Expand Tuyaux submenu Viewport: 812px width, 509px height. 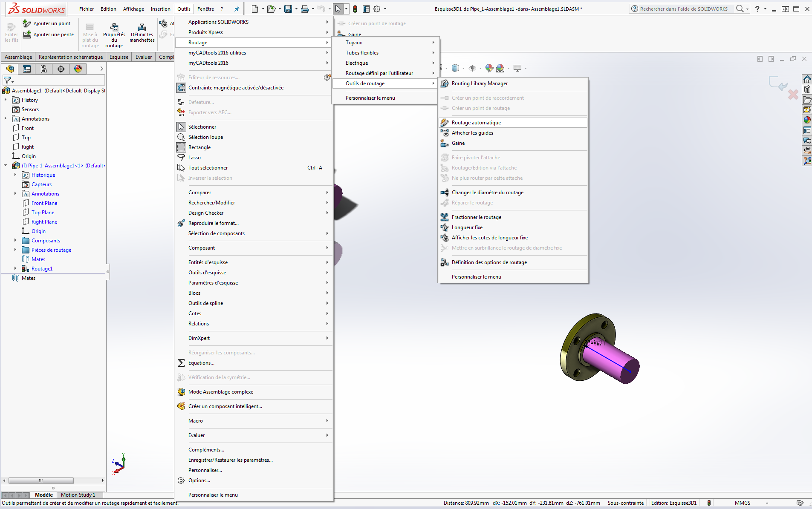(386, 43)
